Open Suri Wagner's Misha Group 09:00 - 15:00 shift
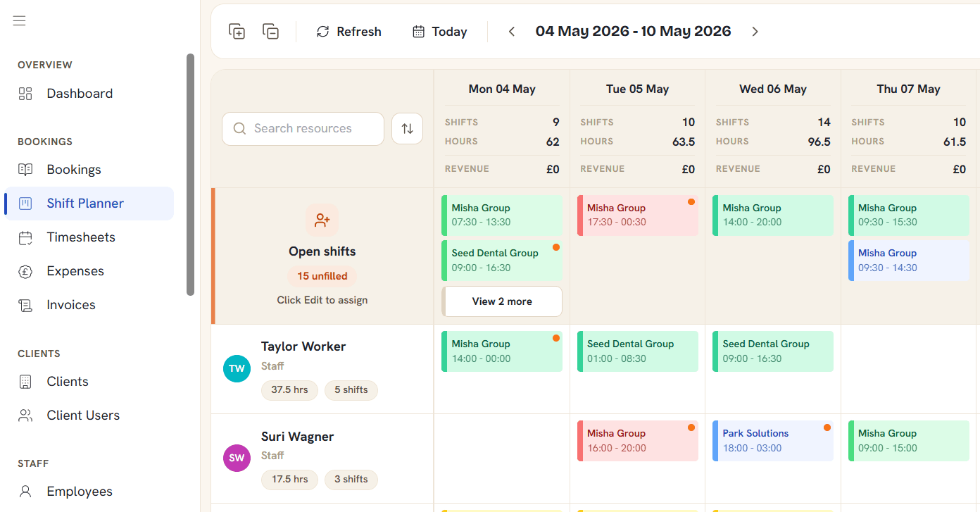 pos(909,441)
